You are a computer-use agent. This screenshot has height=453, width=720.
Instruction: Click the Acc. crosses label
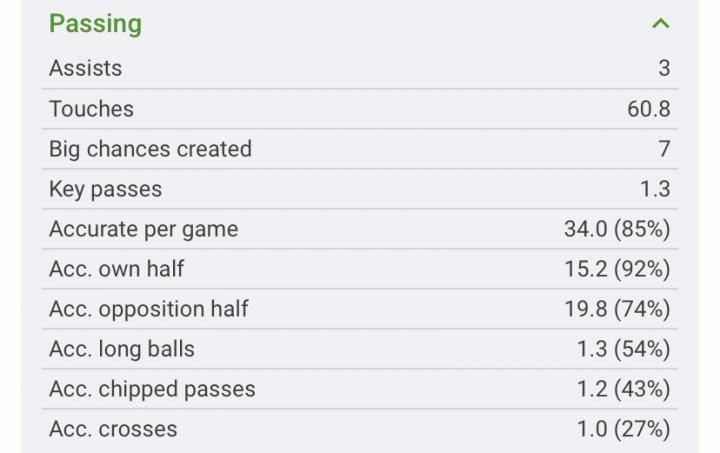(113, 429)
